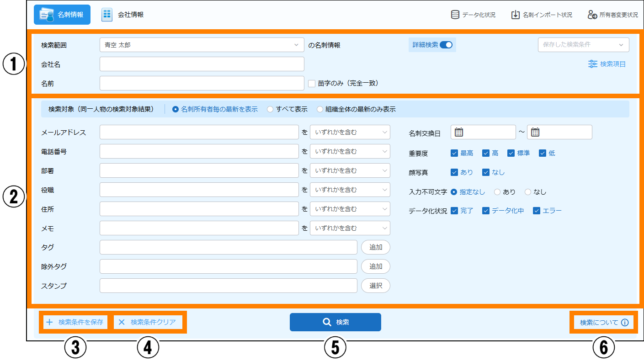Click the 検索項目 filter sliders icon

point(593,64)
